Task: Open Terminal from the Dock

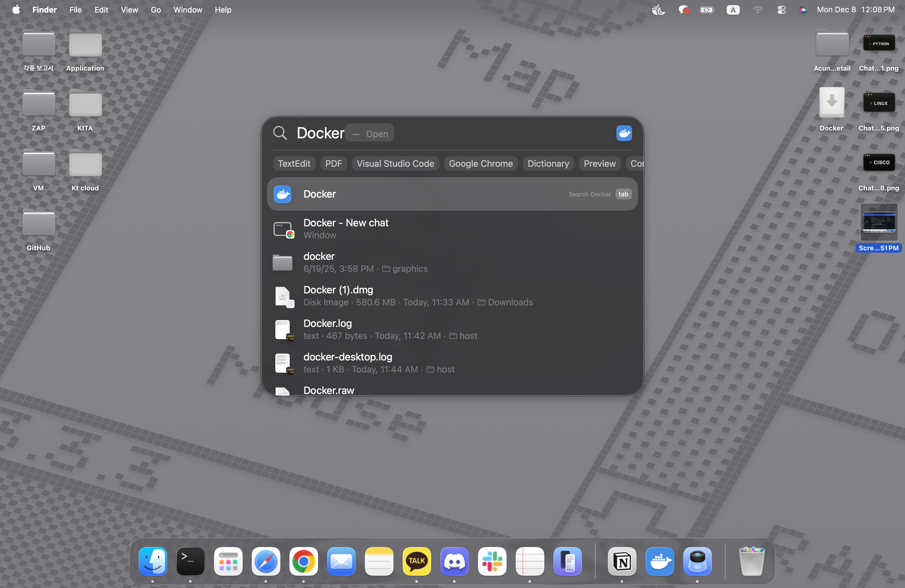Action: [191, 561]
